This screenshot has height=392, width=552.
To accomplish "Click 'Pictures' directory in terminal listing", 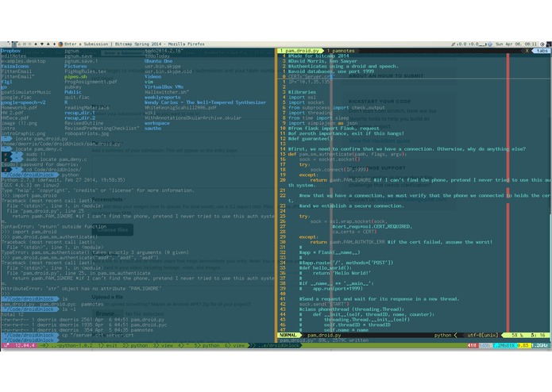I will (x=75, y=66).
